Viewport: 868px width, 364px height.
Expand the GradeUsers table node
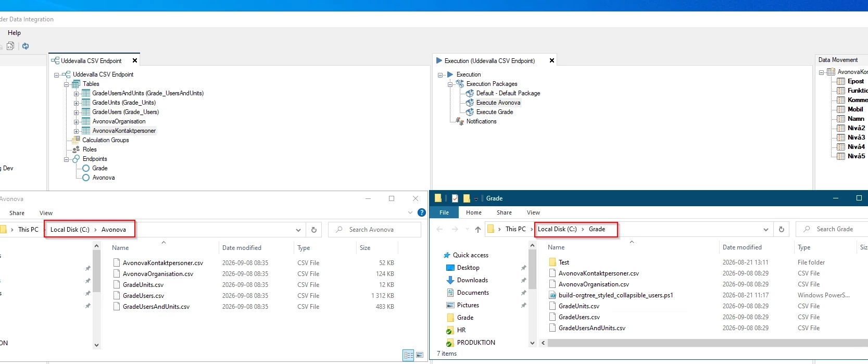point(76,112)
